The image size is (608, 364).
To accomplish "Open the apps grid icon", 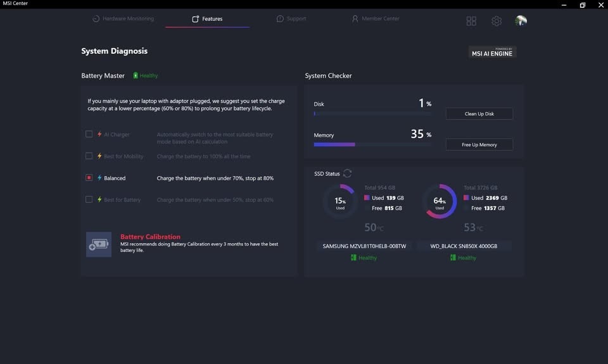I will pos(471,21).
